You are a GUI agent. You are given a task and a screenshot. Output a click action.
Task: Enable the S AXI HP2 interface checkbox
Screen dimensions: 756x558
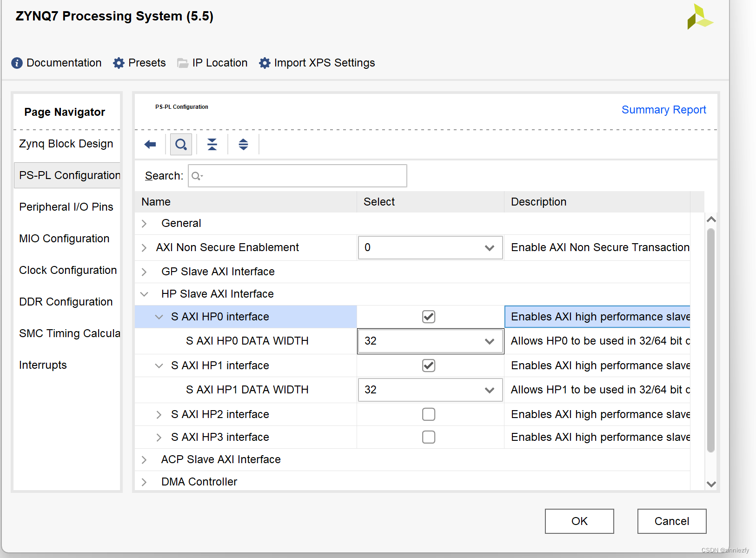click(x=428, y=414)
